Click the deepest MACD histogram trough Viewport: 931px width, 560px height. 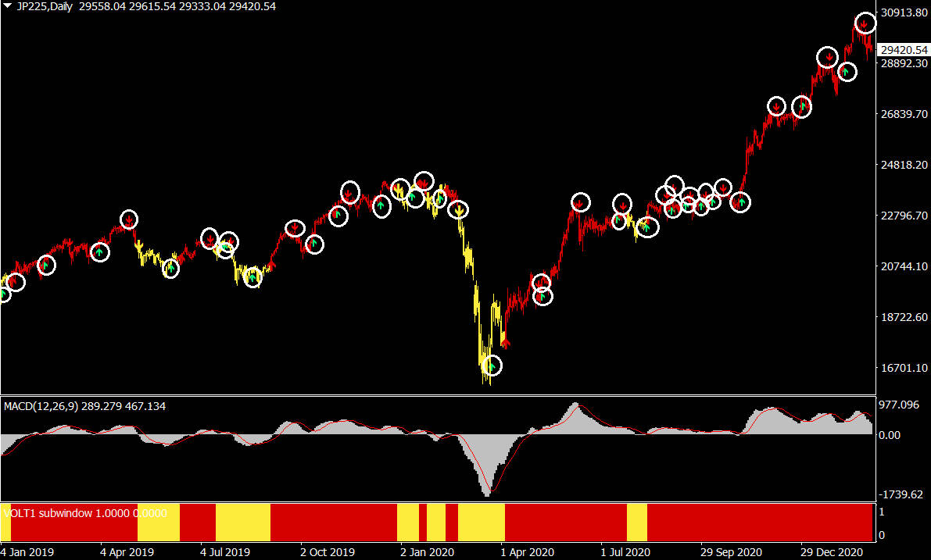click(488, 494)
